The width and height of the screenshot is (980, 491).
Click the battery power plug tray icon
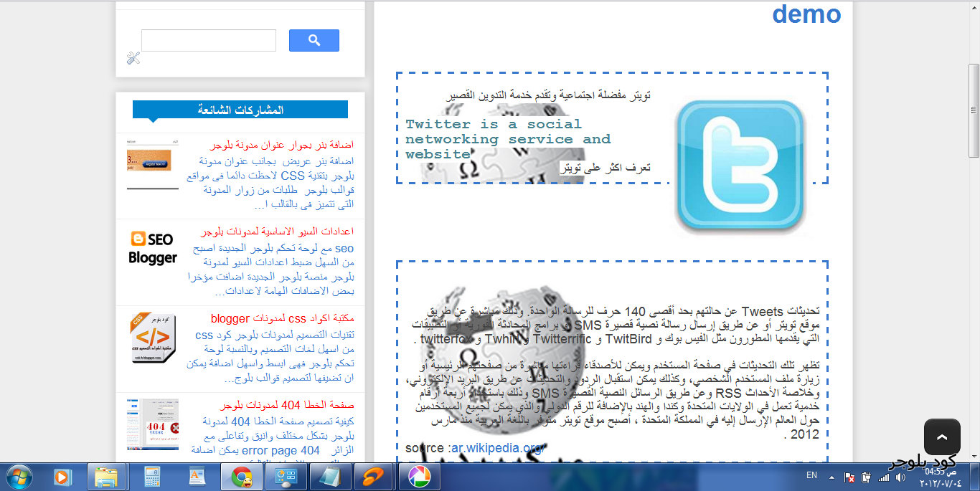865,477
